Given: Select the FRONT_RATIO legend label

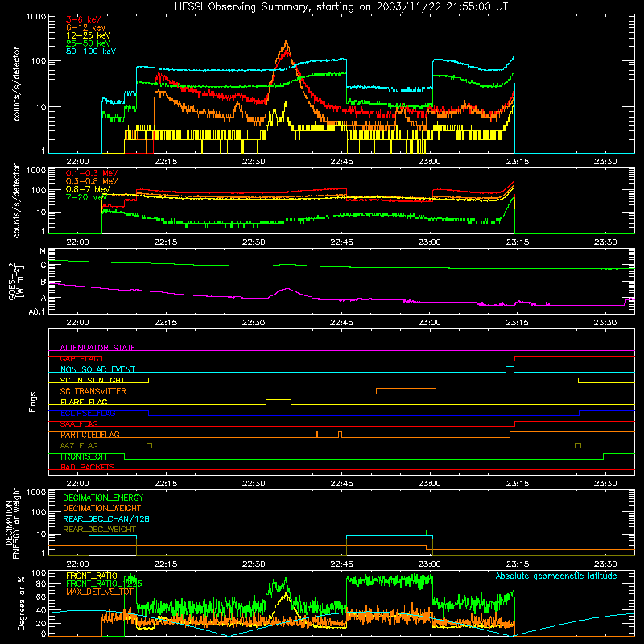Looking at the screenshot, I should point(92,576).
